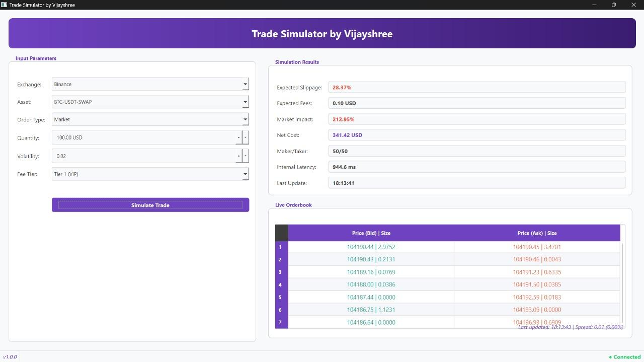The width and height of the screenshot is (644, 362).
Task: Click the orderbook table corner select-all box
Action: point(281,233)
